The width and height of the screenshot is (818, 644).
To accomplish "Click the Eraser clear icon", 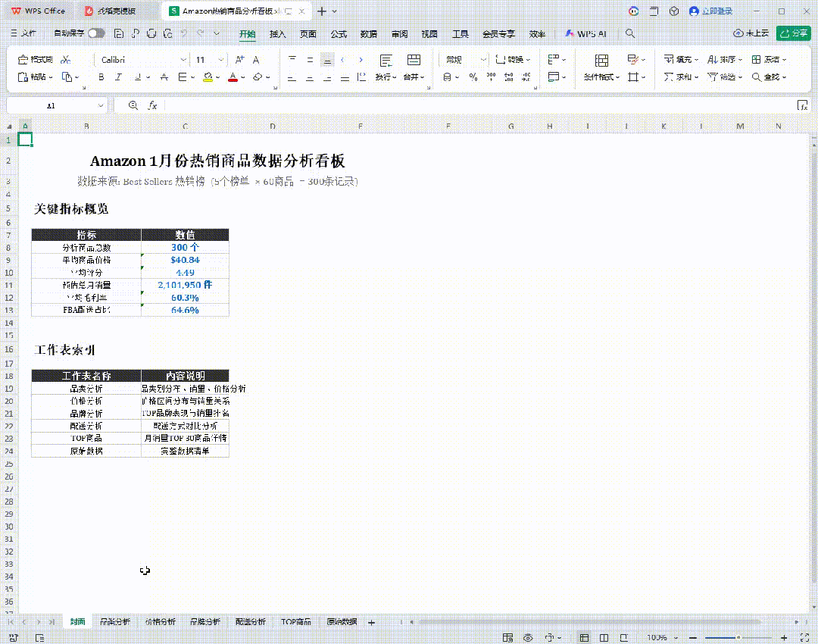I will point(258,77).
